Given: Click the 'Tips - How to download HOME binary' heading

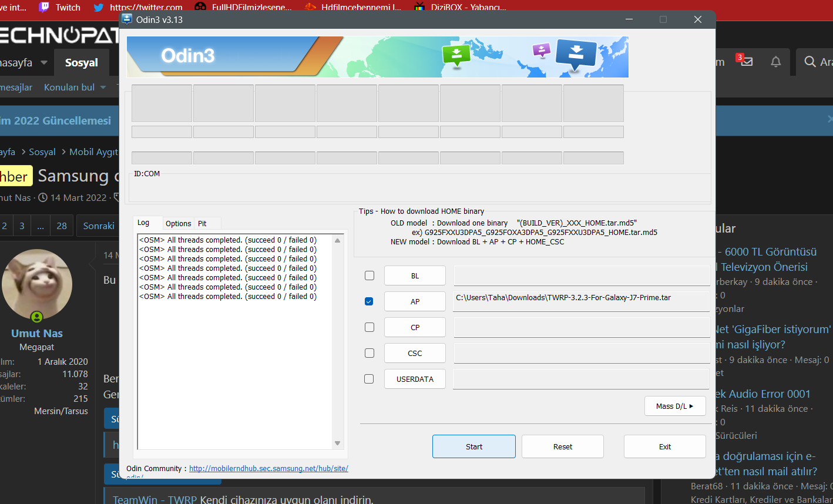Looking at the screenshot, I should tap(422, 211).
